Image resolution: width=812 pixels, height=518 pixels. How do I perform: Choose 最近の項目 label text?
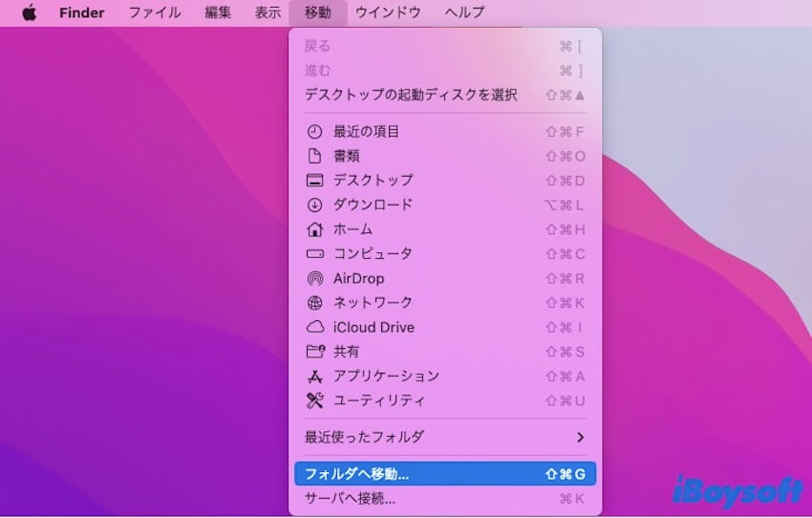pos(366,132)
